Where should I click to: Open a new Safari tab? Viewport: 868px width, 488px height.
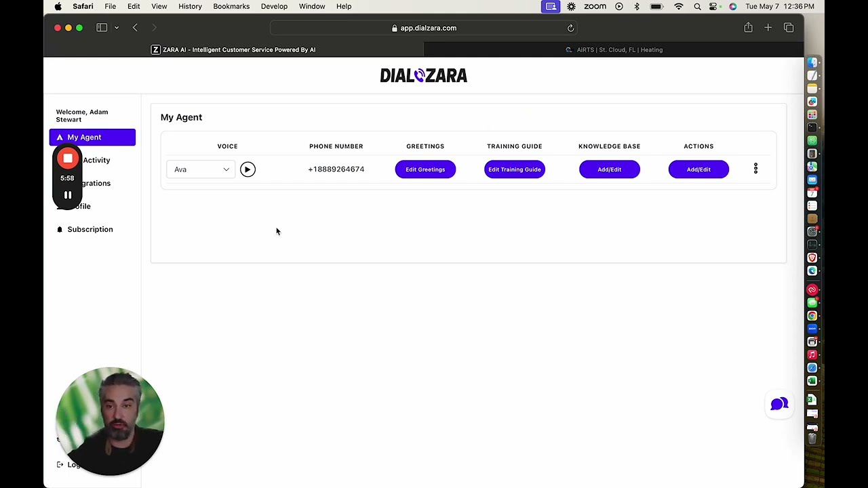tap(768, 28)
